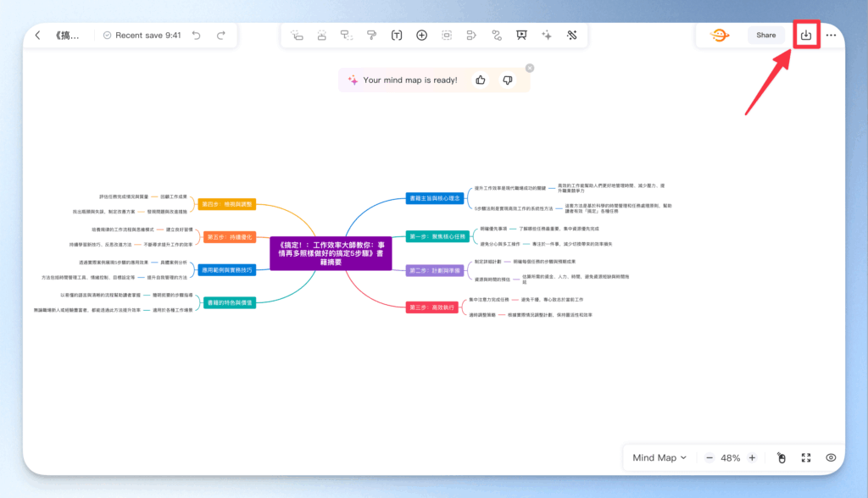Screen dimensions: 868x498
Task: Open the insert shape plus icon
Action: tap(421, 35)
